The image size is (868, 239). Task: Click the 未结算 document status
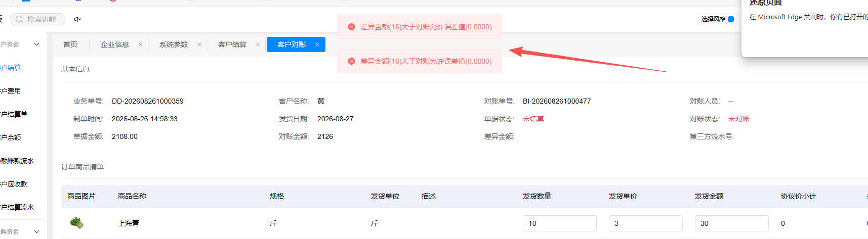(x=533, y=119)
